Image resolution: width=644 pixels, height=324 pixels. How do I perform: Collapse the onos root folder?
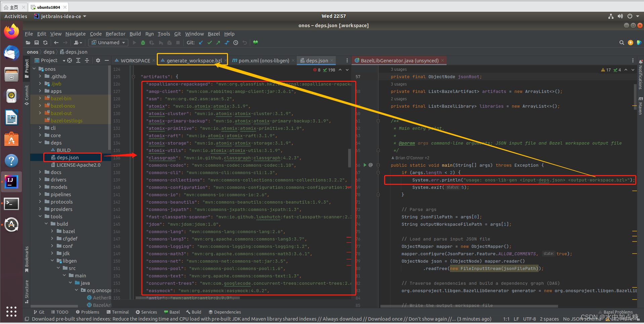pos(34,69)
